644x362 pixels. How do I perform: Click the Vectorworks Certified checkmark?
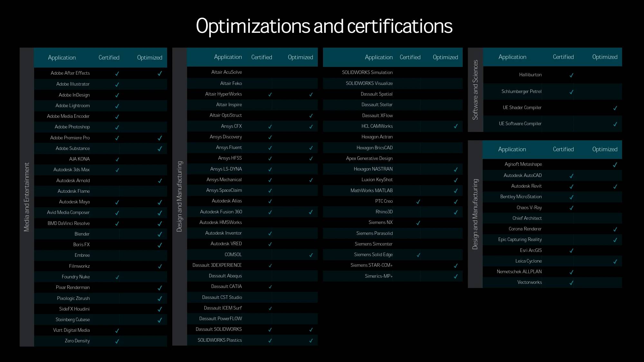572,283
